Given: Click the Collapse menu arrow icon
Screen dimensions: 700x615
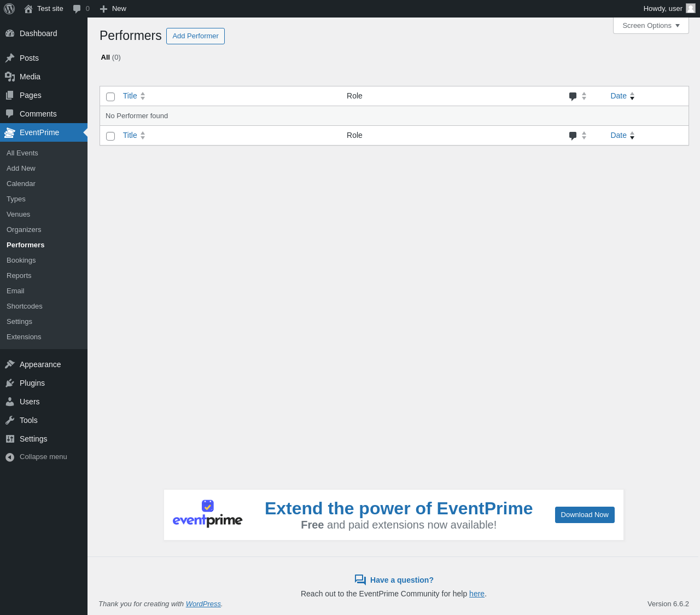Looking at the screenshot, I should coord(10,457).
